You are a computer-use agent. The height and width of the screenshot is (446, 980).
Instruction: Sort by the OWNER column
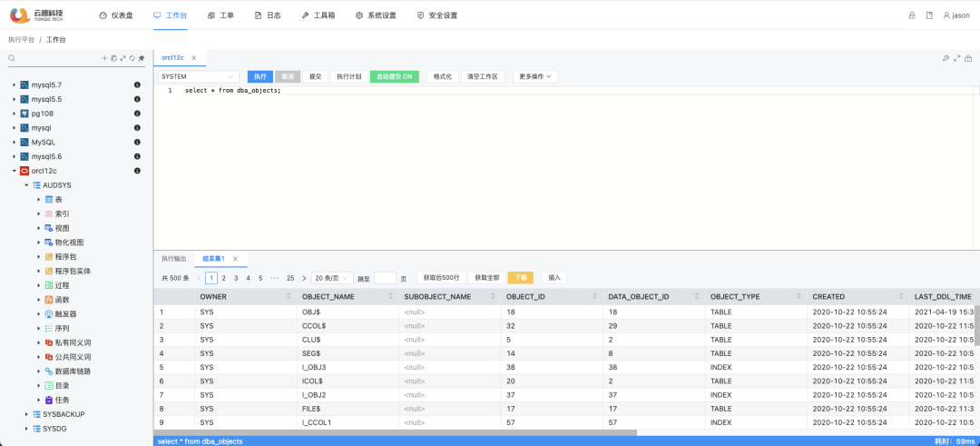point(289,296)
